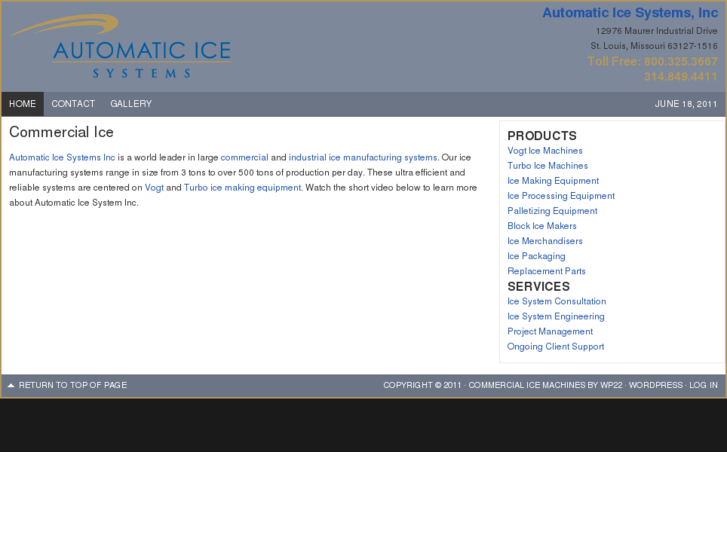Click the Automatic Ice Systems logo
Screen dimensions: 727x545
pyautogui.click(x=121, y=46)
